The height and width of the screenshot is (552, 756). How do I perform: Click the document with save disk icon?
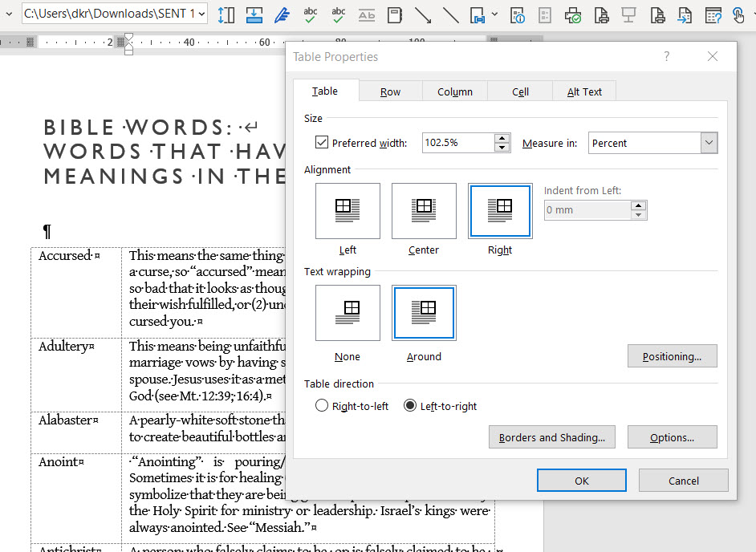pyautogui.click(x=478, y=15)
